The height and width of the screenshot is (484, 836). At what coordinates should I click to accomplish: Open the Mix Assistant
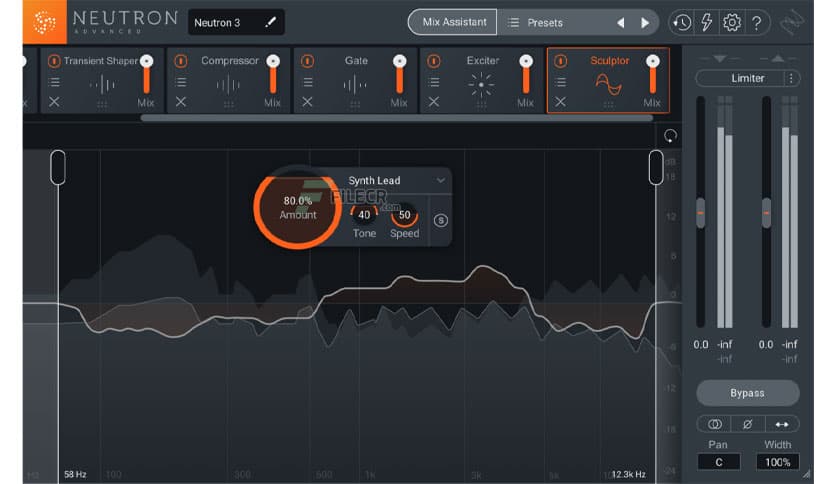click(x=453, y=22)
